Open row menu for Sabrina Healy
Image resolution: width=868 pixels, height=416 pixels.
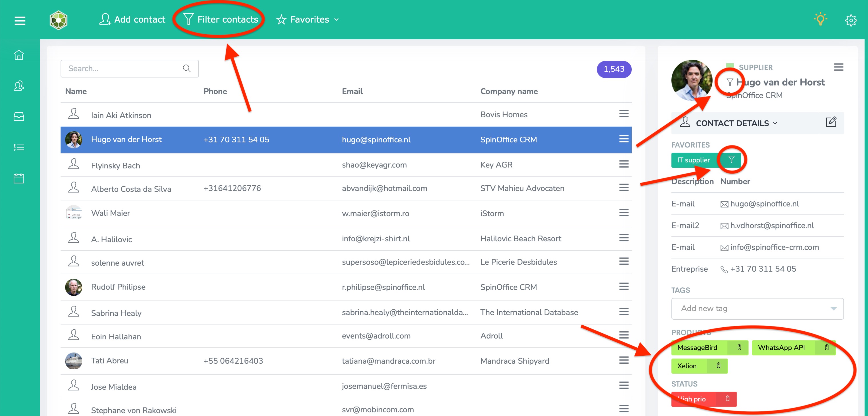click(x=624, y=311)
